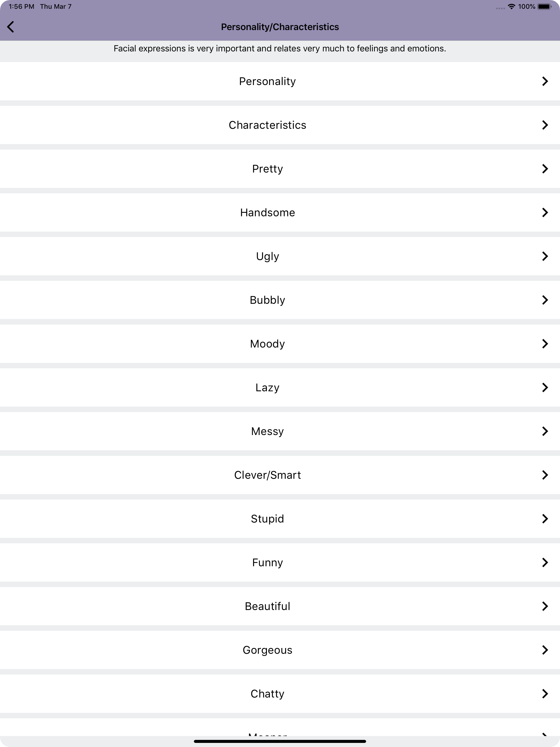Click the arrow next to Pretty

pos(544,168)
